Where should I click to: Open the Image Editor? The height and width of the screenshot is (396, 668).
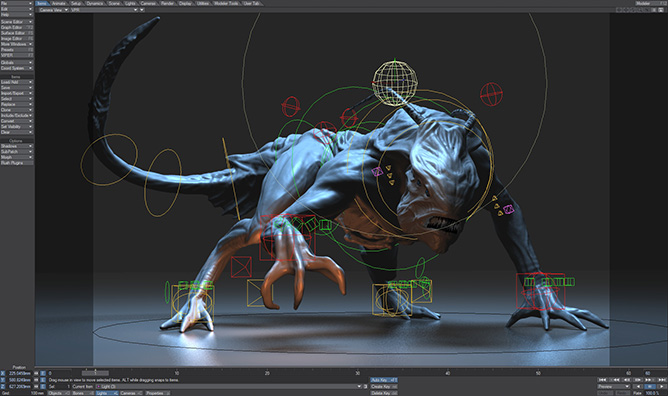pyautogui.click(x=17, y=38)
